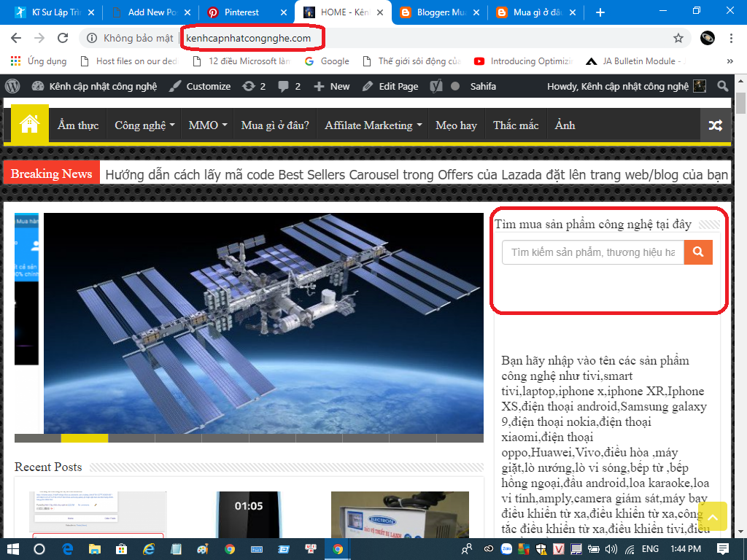Viewport: 747px width, 560px height.
Task: Click the yellow home icon in site navigation
Action: tap(29, 125)
